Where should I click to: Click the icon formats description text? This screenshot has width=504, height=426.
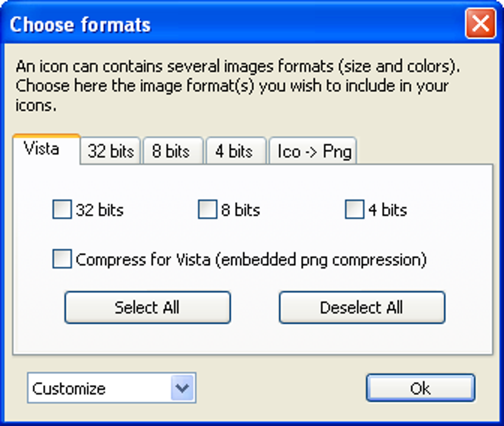(237, 85)
